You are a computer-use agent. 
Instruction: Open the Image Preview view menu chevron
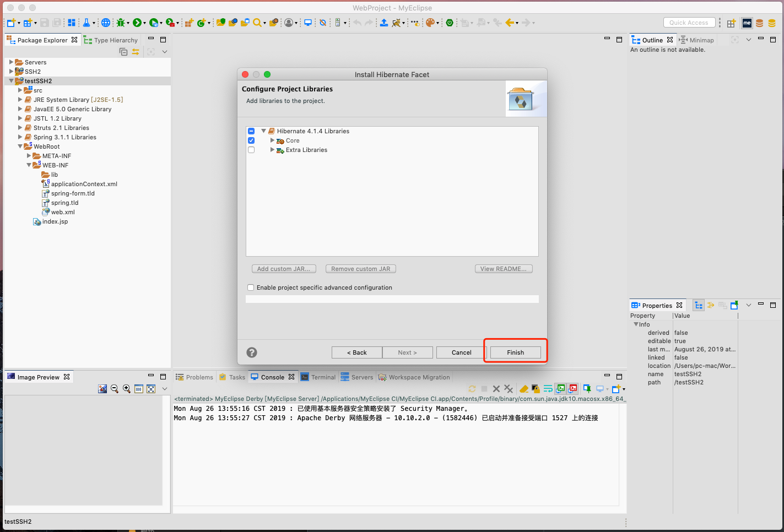164,389
